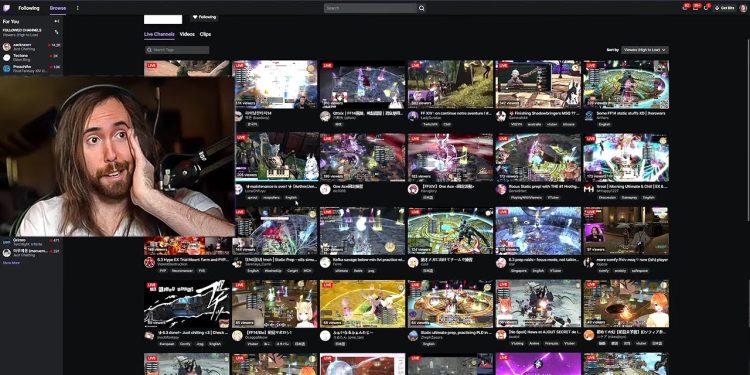Click the Twitch logo home icon
750x375 pixels.
click(6, 8)
